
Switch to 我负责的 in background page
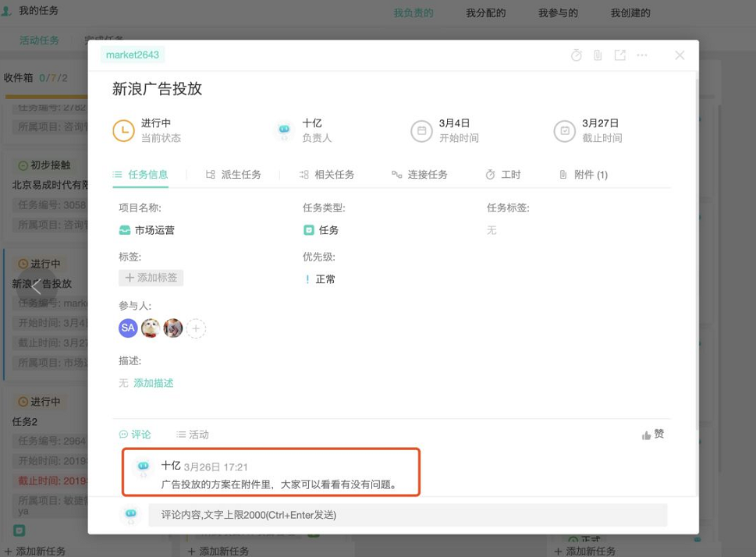click(413, 13)
